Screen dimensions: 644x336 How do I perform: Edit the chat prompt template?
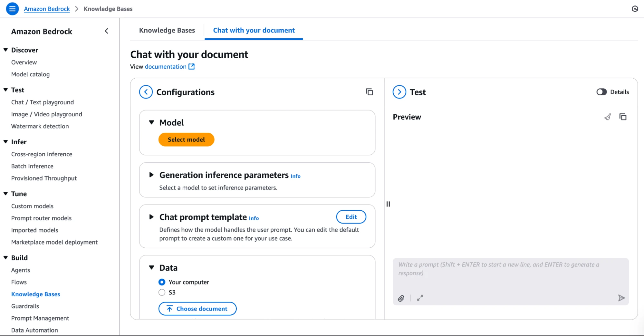click(351, 217)
